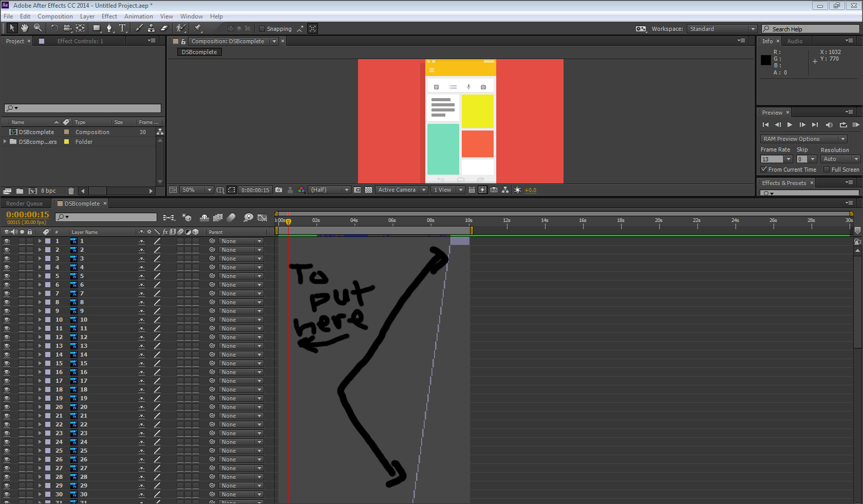Open the File menu
Viewport: 863px width, 504px height.
coord(8,16)
